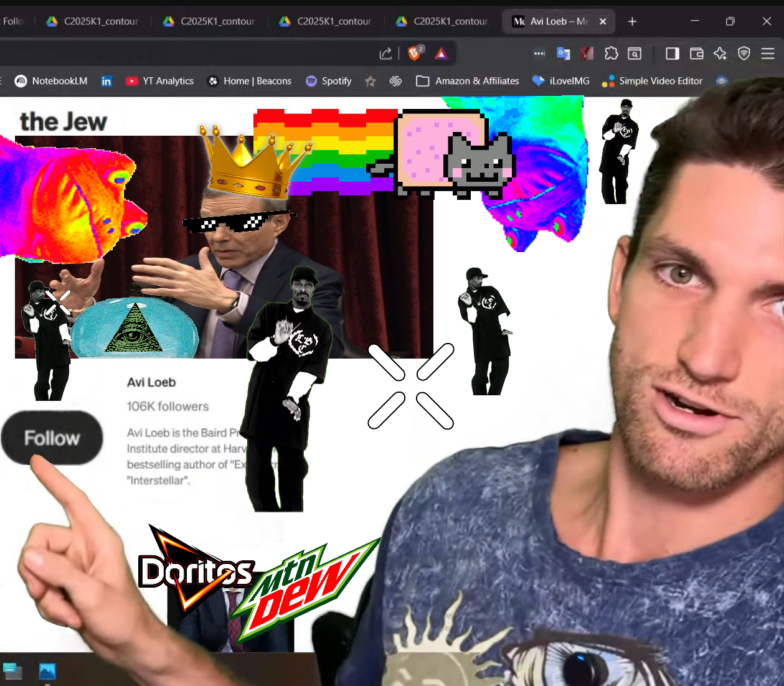Open the hamburger main menu
The width and height of the screenshot is (784, 686).
click(768, 54)
